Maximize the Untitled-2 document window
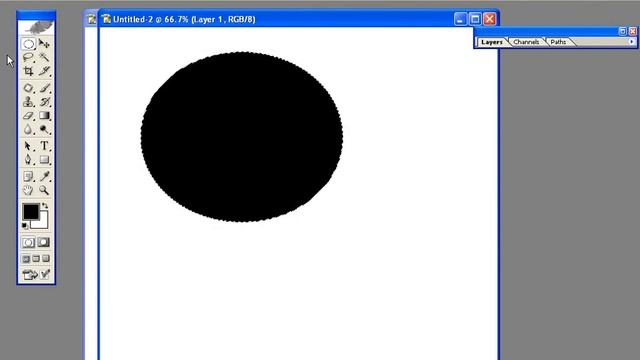640x360 pixels. pos(475,19)
